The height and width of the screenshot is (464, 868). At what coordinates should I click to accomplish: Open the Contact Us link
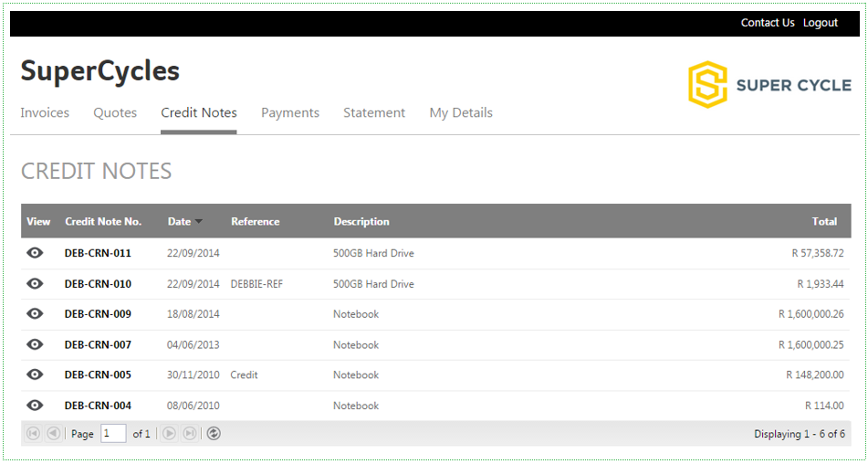(x=768, y=23)
